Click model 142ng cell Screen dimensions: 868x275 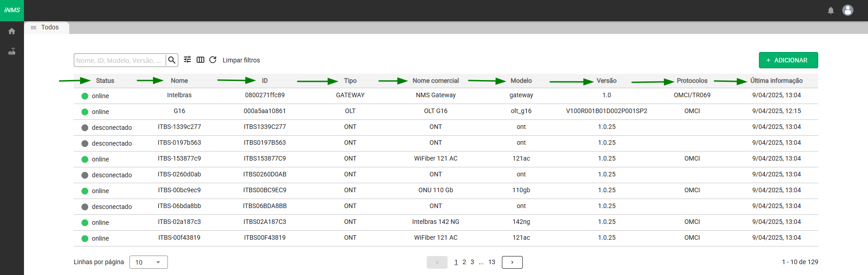pyautogui.click(x=521, y=222)
